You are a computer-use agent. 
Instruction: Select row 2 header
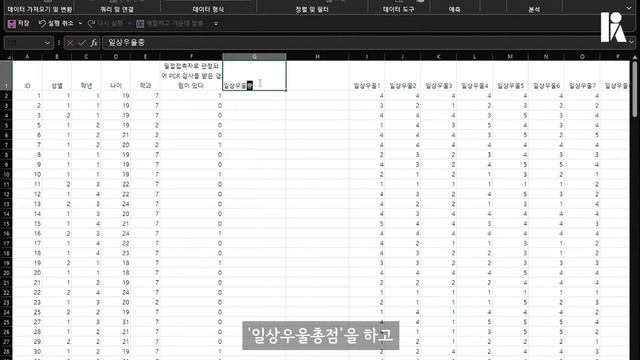click(6, 96)
